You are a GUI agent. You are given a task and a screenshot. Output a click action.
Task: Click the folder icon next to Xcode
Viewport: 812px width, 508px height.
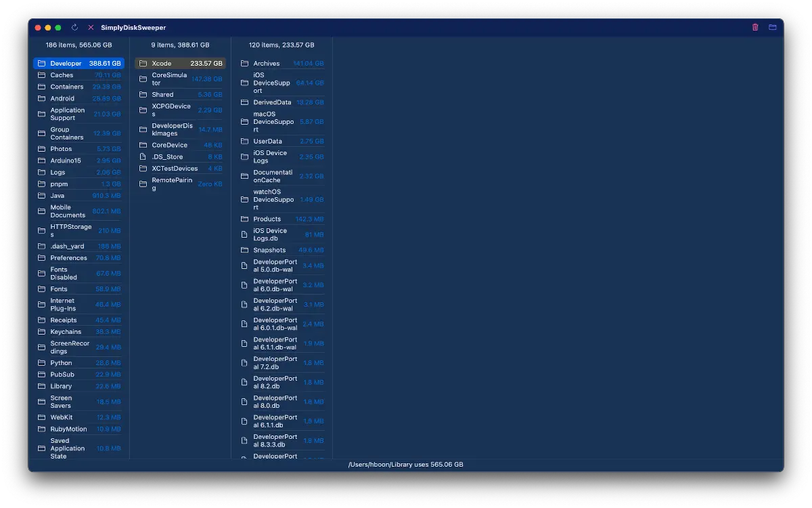tap(143, 64)
